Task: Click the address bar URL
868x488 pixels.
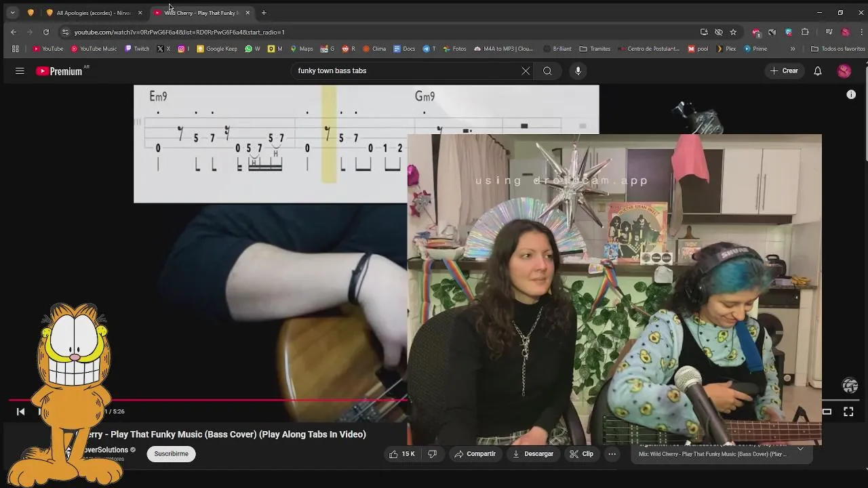Action: (x=179, y=32)
